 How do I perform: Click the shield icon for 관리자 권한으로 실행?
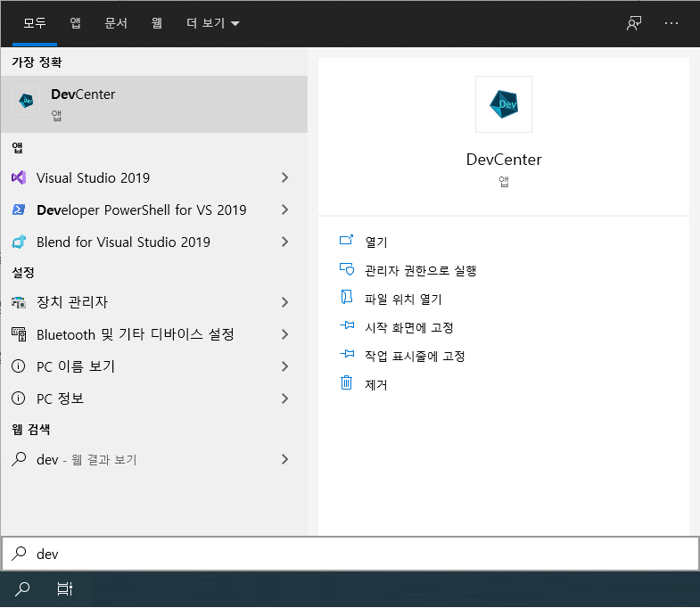[x=347, y=269]
